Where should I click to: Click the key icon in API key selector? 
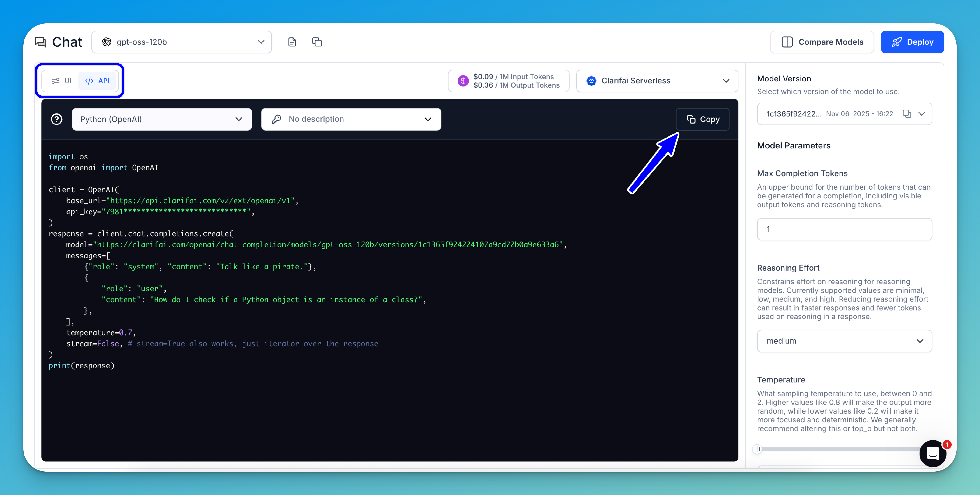[276, 119]
